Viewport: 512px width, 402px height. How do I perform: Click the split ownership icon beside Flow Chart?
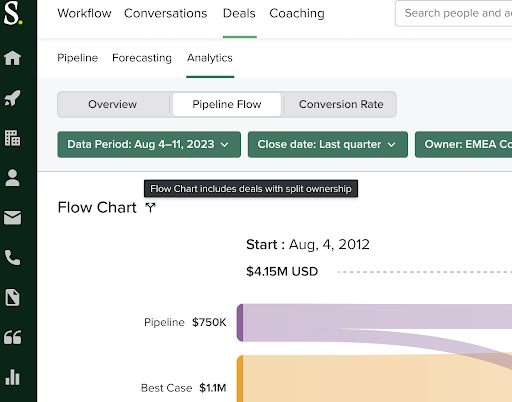pos(150,208)
